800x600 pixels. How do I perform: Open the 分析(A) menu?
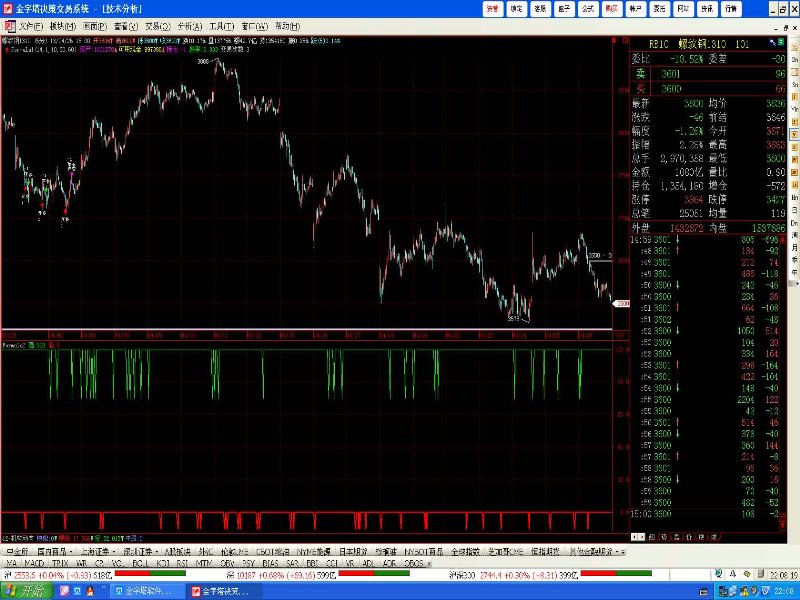click(190, 26)
